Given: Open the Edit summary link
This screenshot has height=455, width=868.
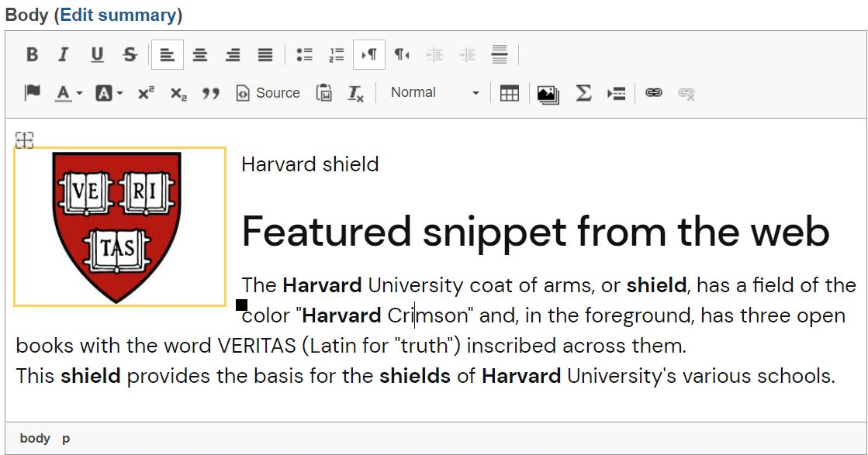Looking at the screenshot, I should (118, 15).
